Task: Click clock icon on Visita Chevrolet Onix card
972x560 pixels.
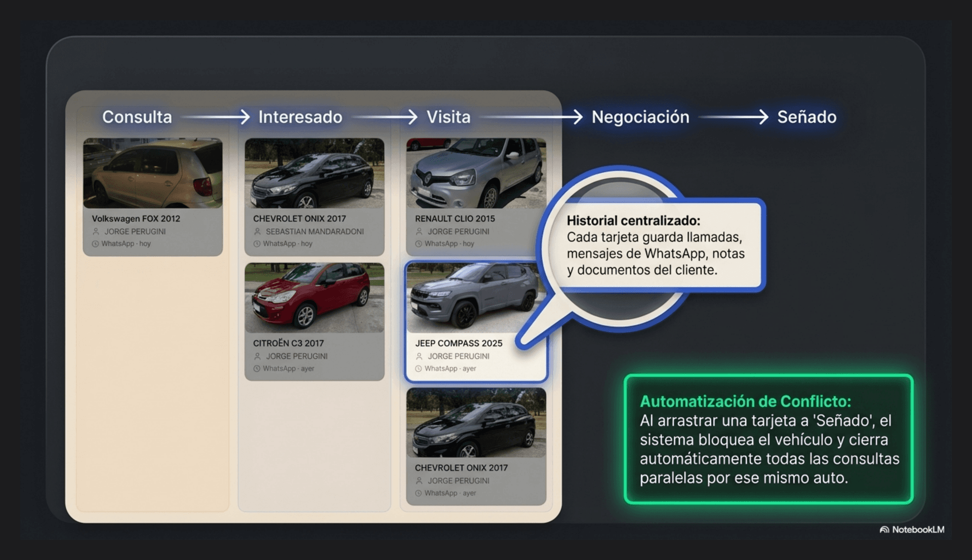Action: tap(419, 493)
